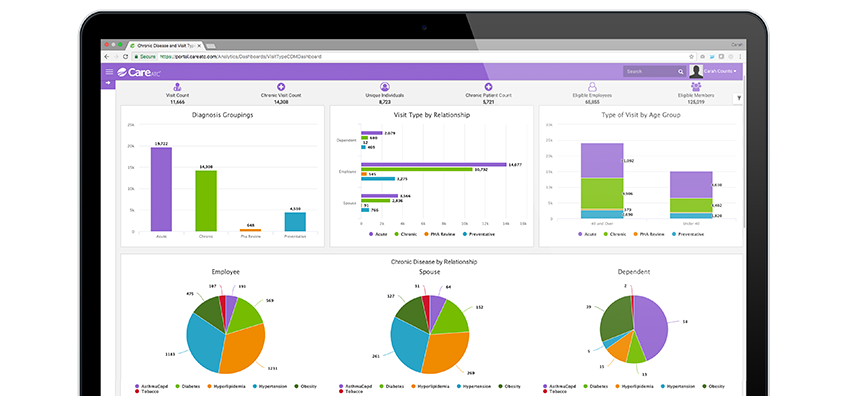Toggle Acute in Visit Type by Relationship legend

point(379,234)
